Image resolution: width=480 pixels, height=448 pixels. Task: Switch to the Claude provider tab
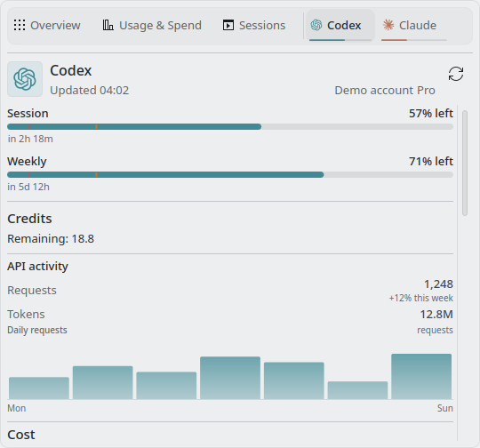[x=413, y=26]
